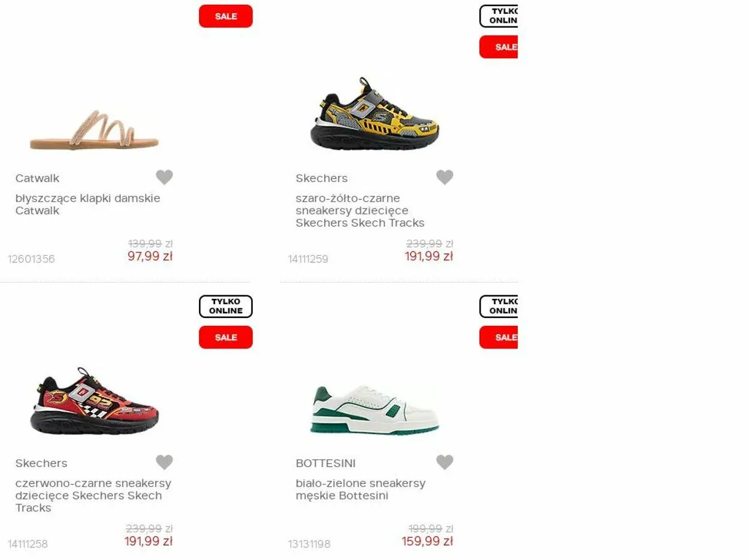The image size is (749, 560).
Task: Click TYLKO ONLINE badge above yellow Skechers
Action: click(499, 16)
